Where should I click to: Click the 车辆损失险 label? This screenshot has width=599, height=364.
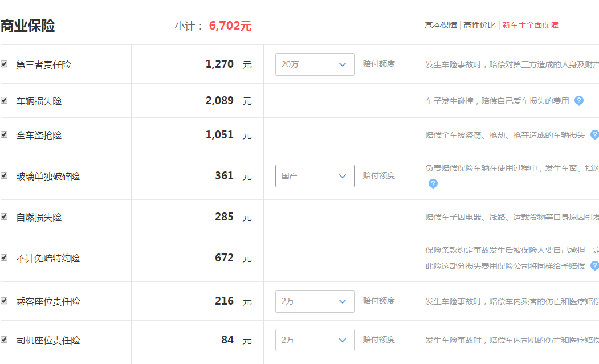[39, 101]
